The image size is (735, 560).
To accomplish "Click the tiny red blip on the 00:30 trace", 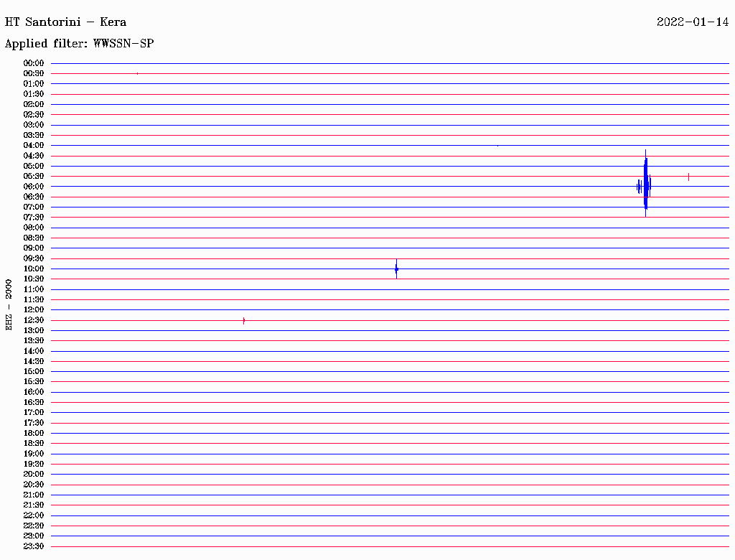I will tap(137, 74).
